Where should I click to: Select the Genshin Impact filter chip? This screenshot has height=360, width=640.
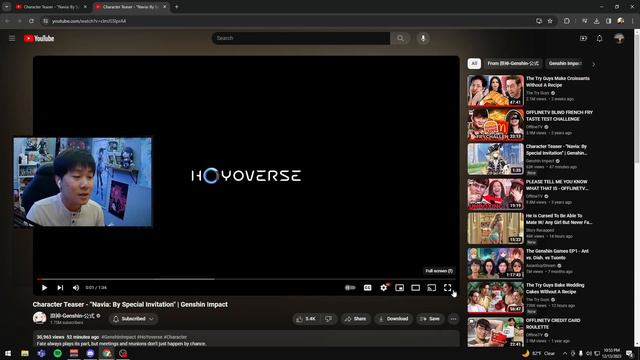[x=565, y=63]
